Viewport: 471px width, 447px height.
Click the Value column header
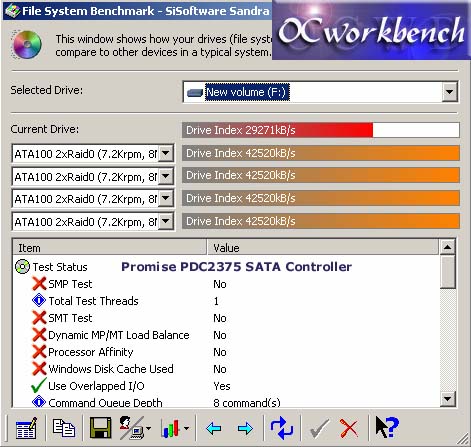322,248
